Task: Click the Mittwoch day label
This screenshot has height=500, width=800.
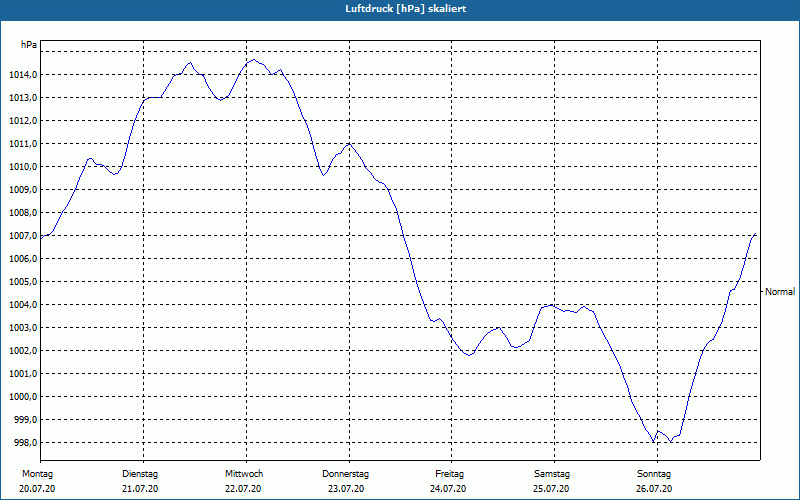Action: tap(244, 474)
